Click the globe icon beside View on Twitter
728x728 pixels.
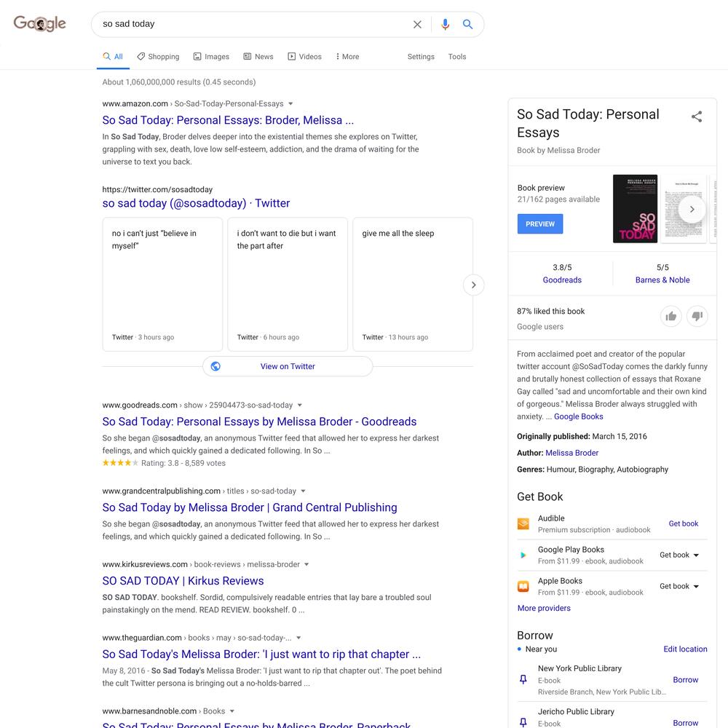(x=215, y=366)
